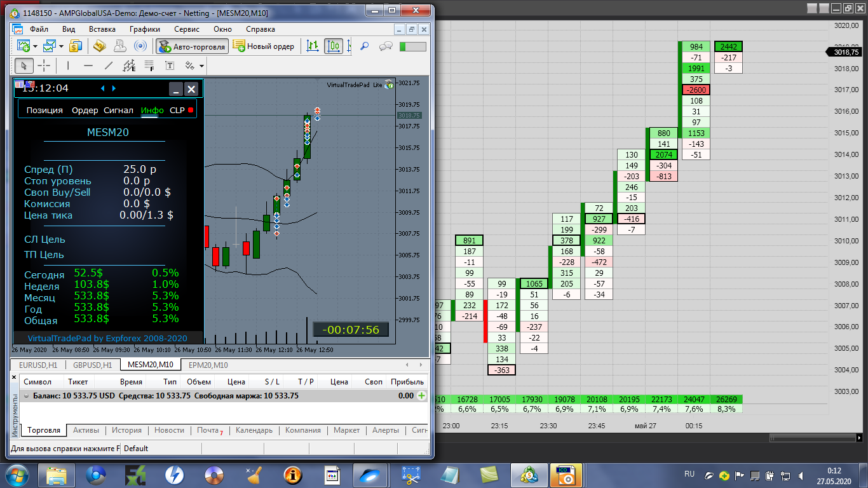Image resolution: width=868 pixels, height=488 pixels.
Task: Open the Вид menu
Action: (x=69, y=29)
